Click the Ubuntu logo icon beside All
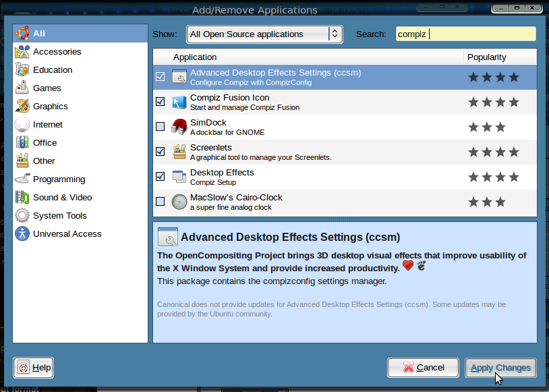This screenshot has width=549, height=392. (x=22, y=33)
